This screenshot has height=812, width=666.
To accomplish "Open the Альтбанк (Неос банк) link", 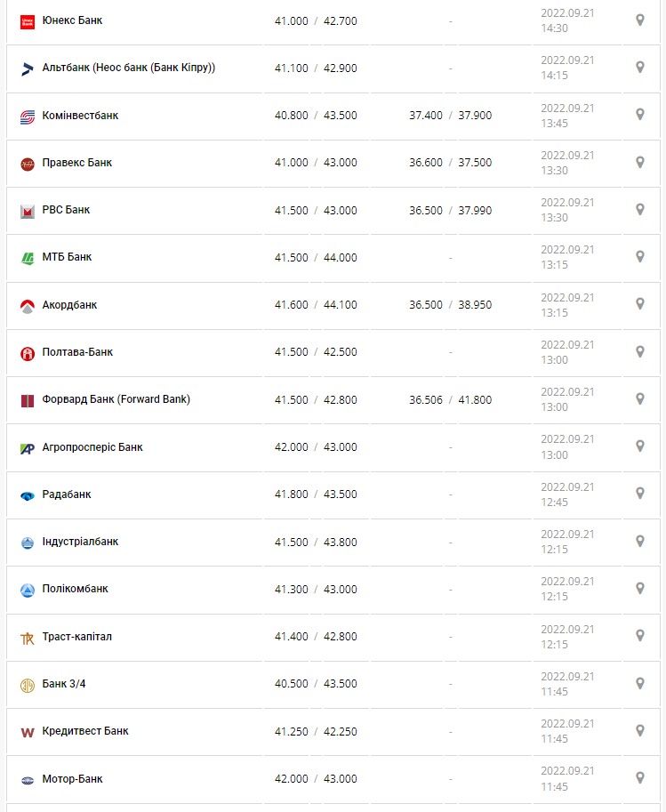I will (x=129, y=68).
